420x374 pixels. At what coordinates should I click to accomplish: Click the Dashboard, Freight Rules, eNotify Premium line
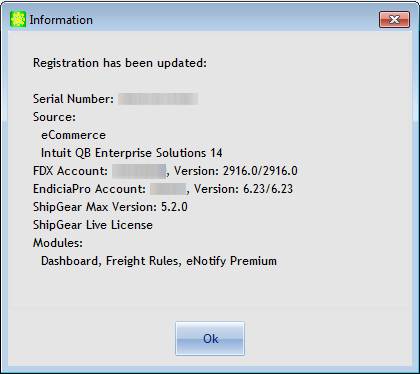(x=159, y=261)
